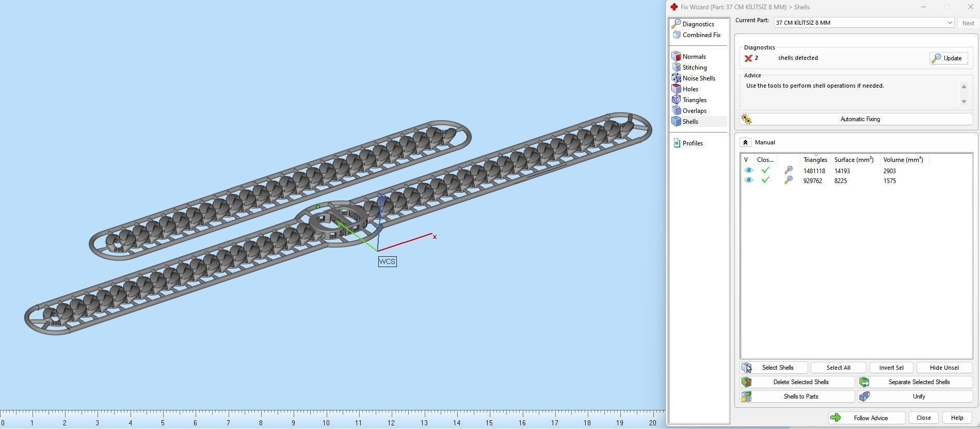Click the Advice scroll down arrow

click(x=963, y=102)
